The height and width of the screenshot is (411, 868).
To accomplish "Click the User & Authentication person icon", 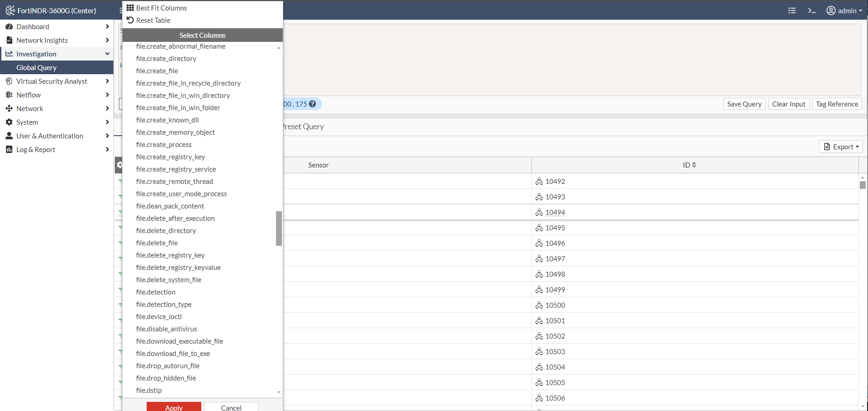I will click(x=9, y=136).
